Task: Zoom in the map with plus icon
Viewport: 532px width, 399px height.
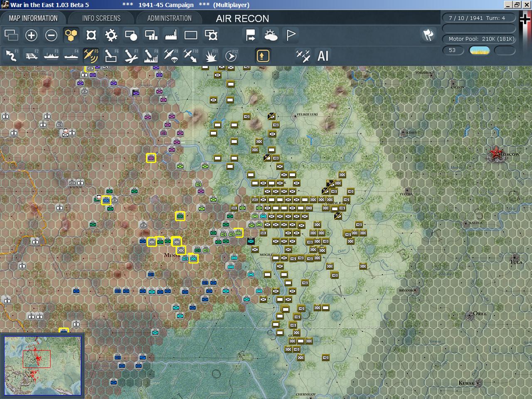Action: [x=31, y=35]
